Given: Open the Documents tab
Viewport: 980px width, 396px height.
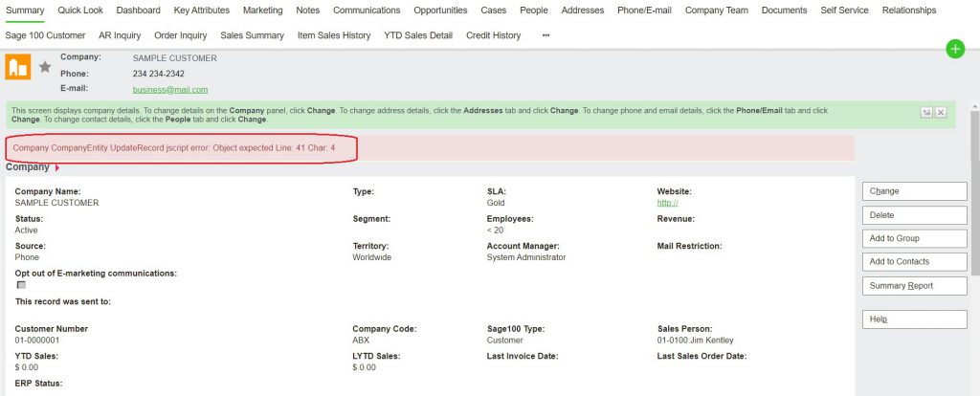Looking at the screenshot, I should tap(785, 10).
